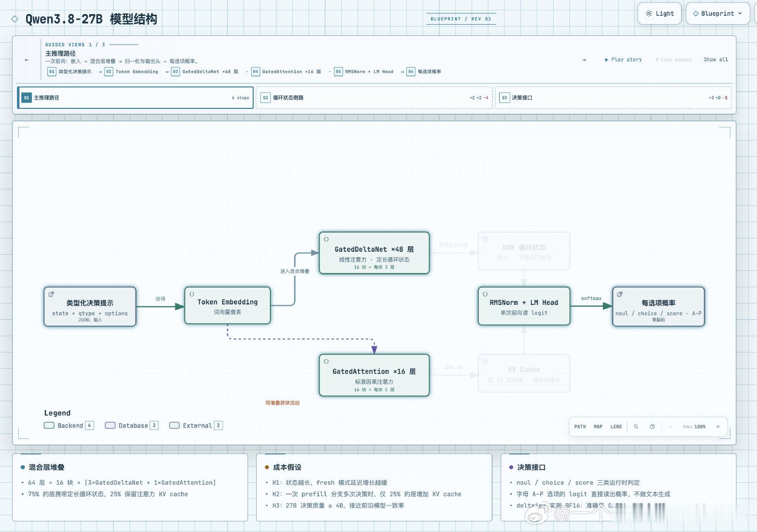Click external-link icon on 每选项概率 node
This screenshot has width=757, height=532.
620,294
